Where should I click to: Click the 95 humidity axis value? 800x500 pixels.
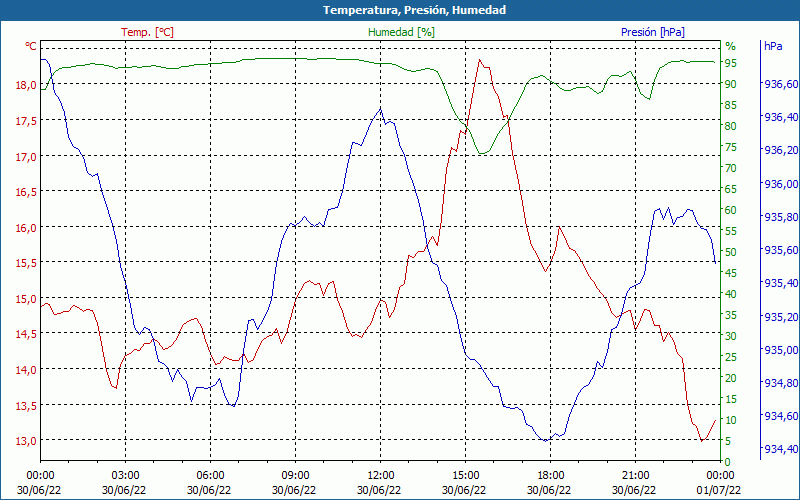731,63
